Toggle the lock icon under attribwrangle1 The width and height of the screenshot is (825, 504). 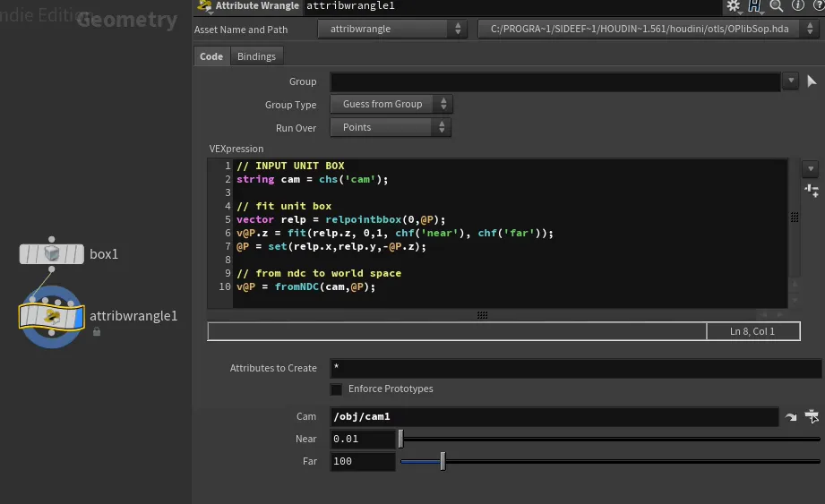[x=97, y=332]
